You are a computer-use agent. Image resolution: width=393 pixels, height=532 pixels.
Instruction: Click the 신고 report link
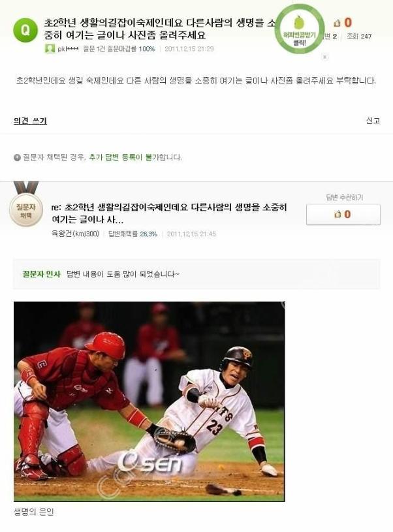(x=373, y=121)
